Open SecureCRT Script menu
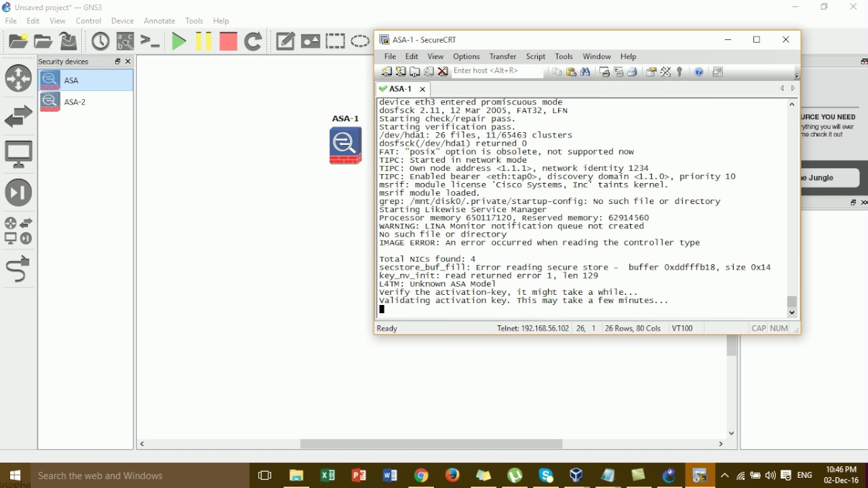 click(x=536, y=56)
